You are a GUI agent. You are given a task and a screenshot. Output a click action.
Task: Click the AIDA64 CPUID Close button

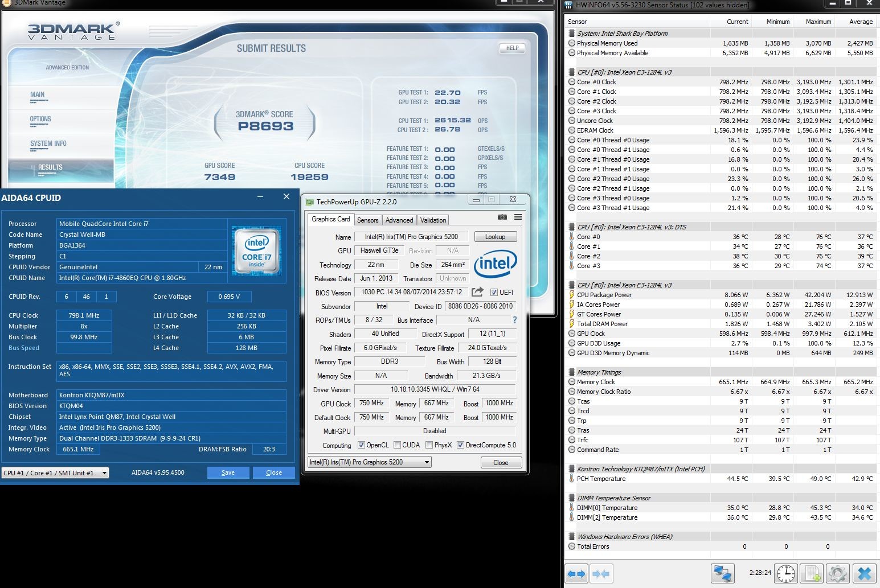(274, 472)
